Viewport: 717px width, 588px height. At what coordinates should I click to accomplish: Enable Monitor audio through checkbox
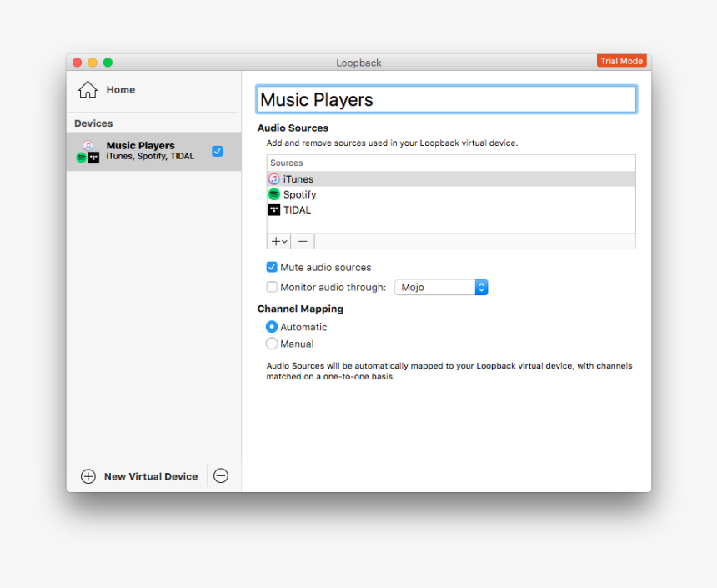tap(272, 287)
